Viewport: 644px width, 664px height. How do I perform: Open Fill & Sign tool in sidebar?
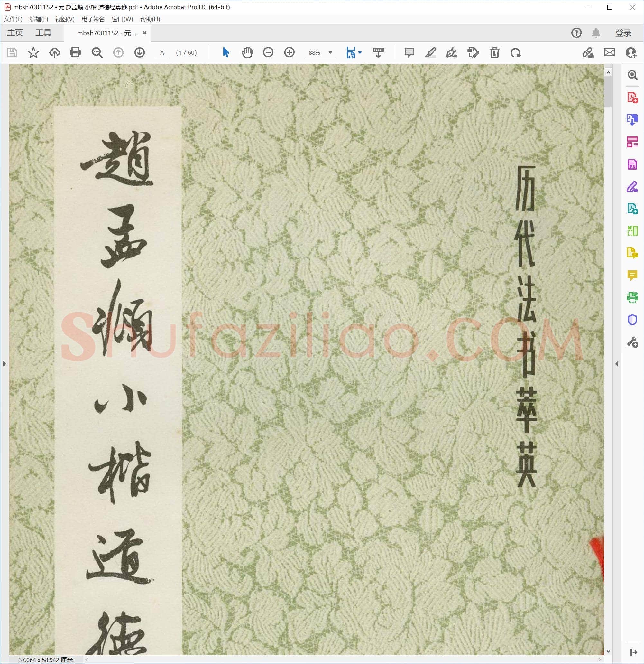[632, 187]
